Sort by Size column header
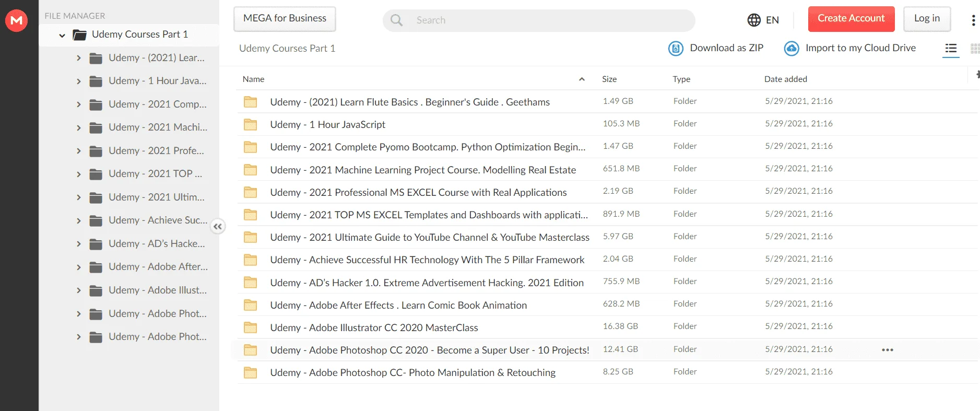980x411 pixels. tap(609, 79)
